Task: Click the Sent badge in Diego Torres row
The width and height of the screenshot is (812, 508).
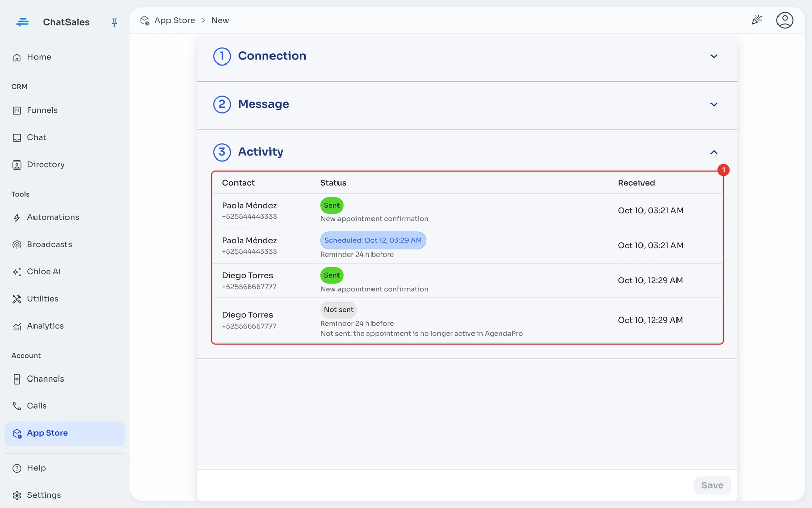Action: [x=332, y=275]
